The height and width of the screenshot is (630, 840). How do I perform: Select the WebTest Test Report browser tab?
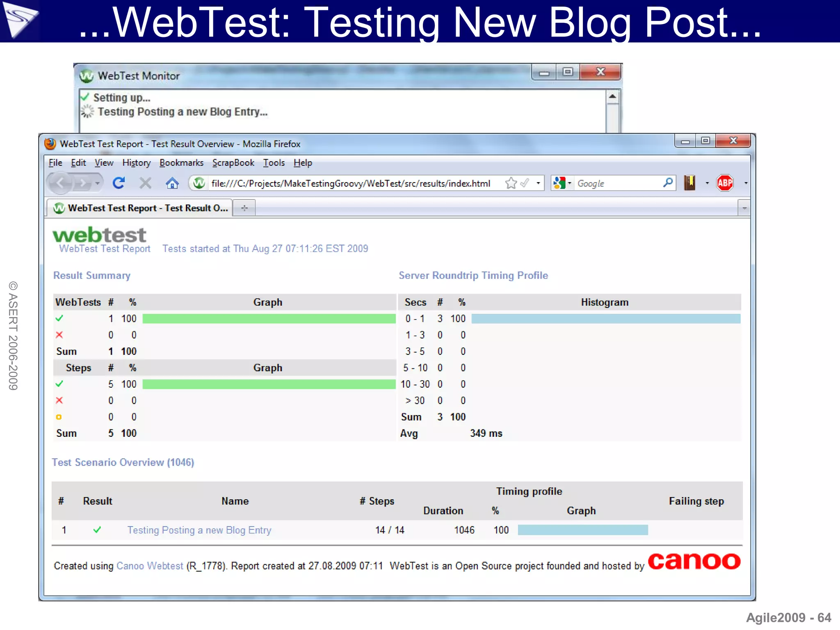click(x=139, y=208)
